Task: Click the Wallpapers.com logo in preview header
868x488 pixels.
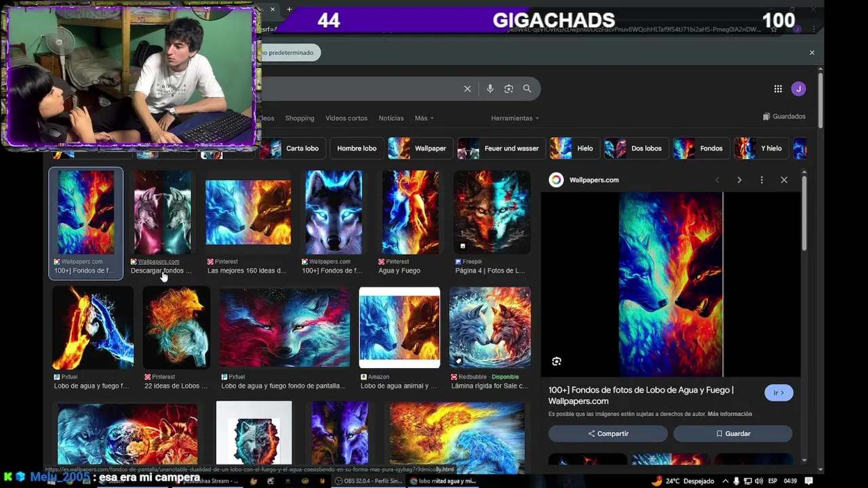Action: 556,180
